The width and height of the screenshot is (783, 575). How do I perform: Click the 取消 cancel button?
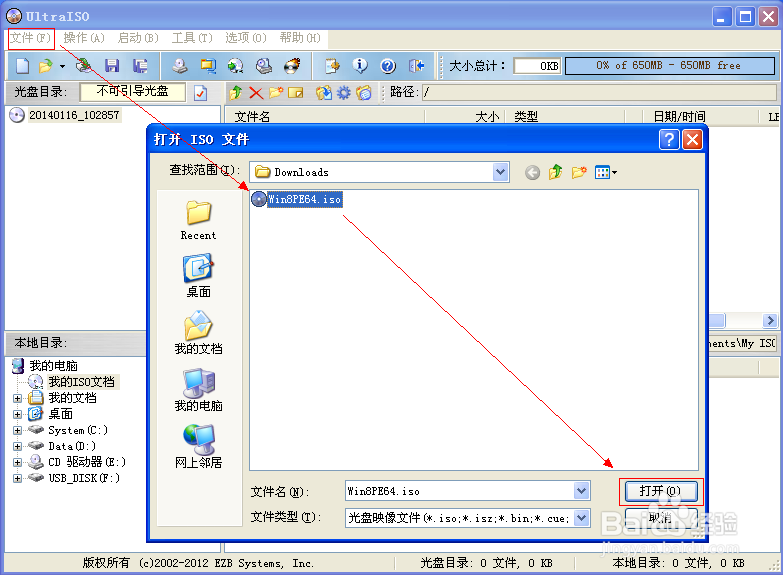(660, 518)
